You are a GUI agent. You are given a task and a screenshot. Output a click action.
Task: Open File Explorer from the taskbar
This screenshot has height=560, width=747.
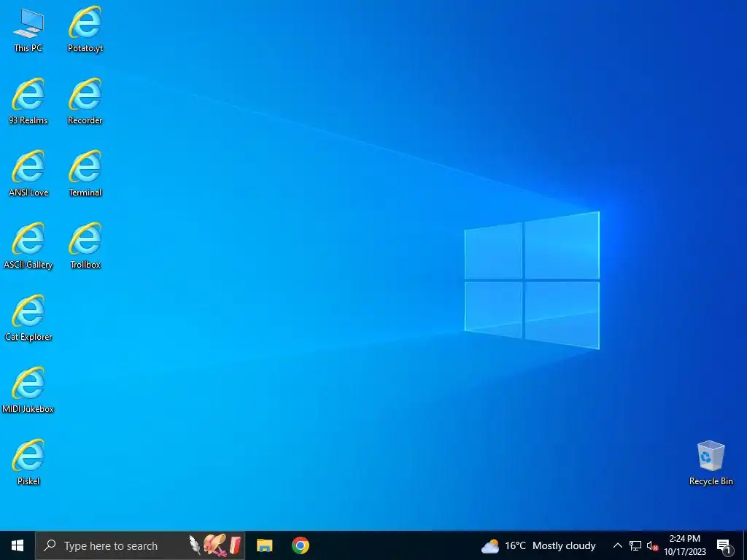[264, 545]
